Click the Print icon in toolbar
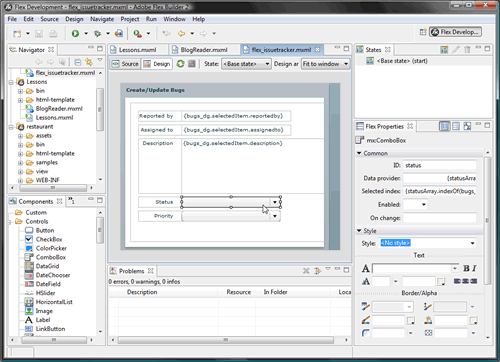Image resolution: width=500 pixels, height=362 pixels. (53, 33)
